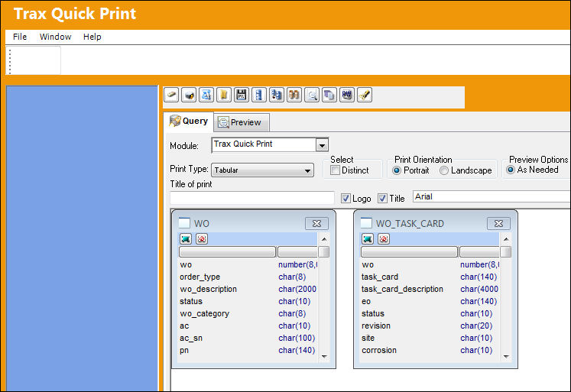Click the WO table scrollbar thumb
The height and width of the screenshot is (392, 571).
pos(324,252)
